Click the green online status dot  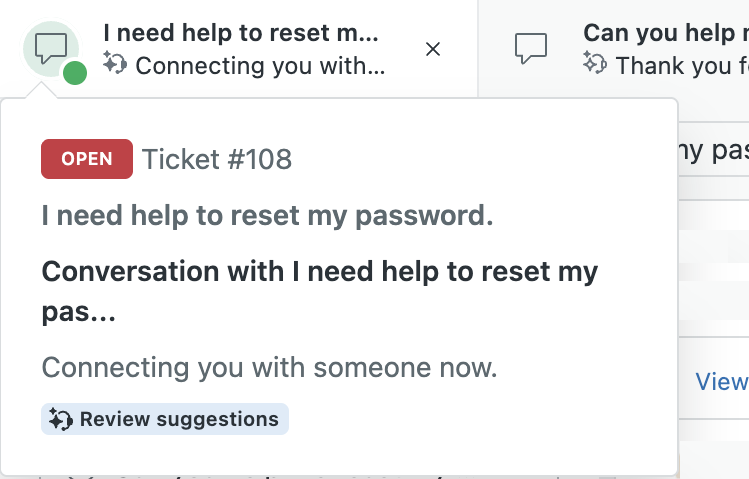(74, 73)
